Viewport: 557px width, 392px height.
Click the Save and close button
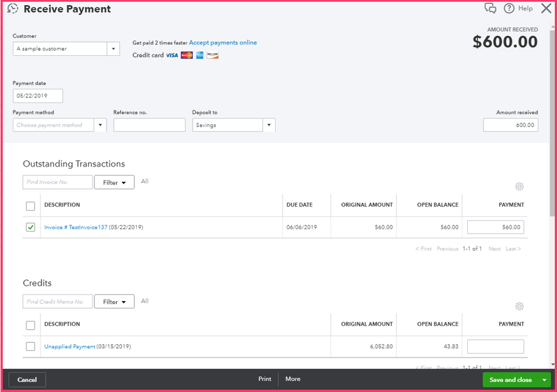(511, 380)
